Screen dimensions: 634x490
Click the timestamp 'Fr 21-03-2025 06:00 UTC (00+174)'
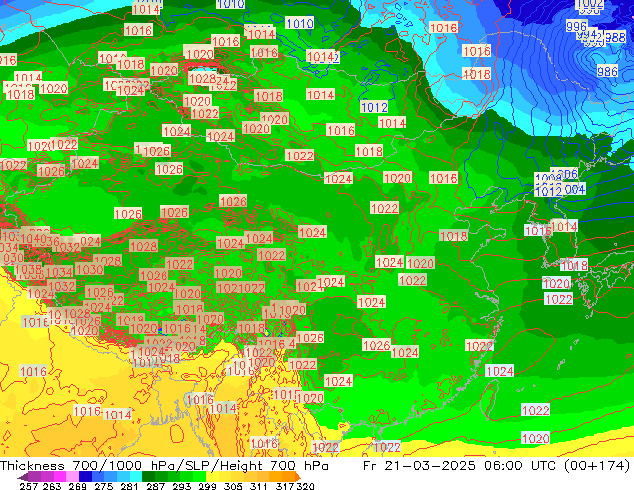pos(497,466)
